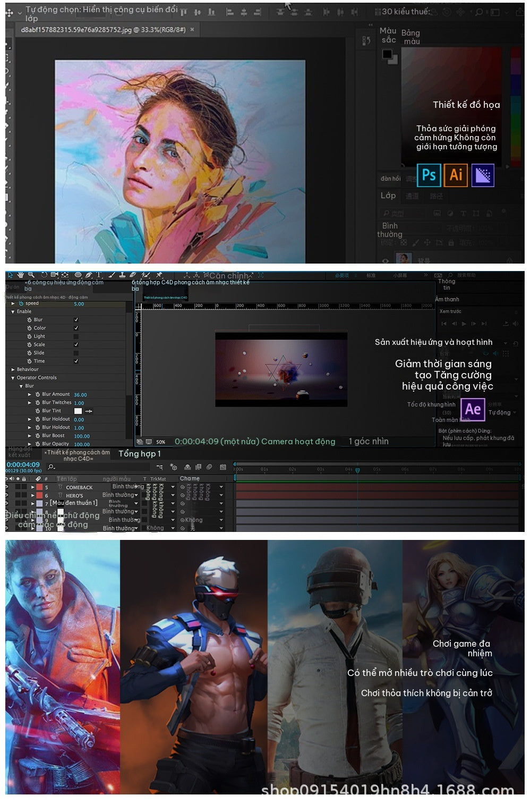Select the Type tool in After Effects toolbar
Image resolution: width=531 pixels, height=812 pixels.
click(x=99, y=275)
